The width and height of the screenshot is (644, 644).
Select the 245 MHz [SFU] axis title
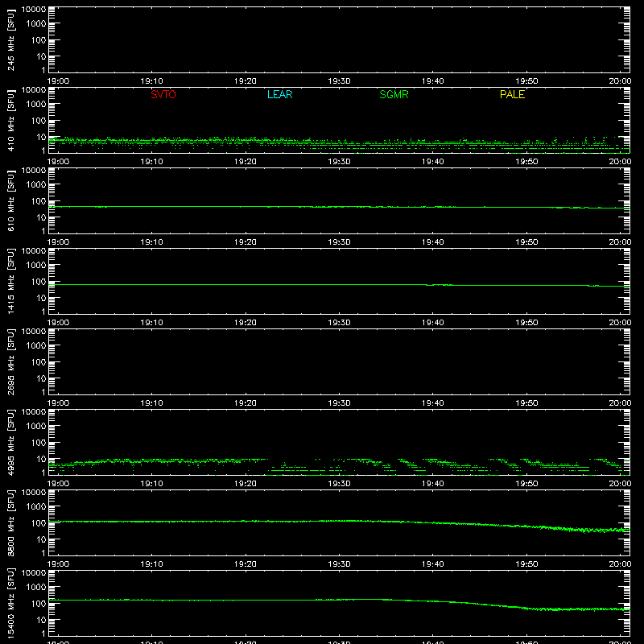point(10,40)
